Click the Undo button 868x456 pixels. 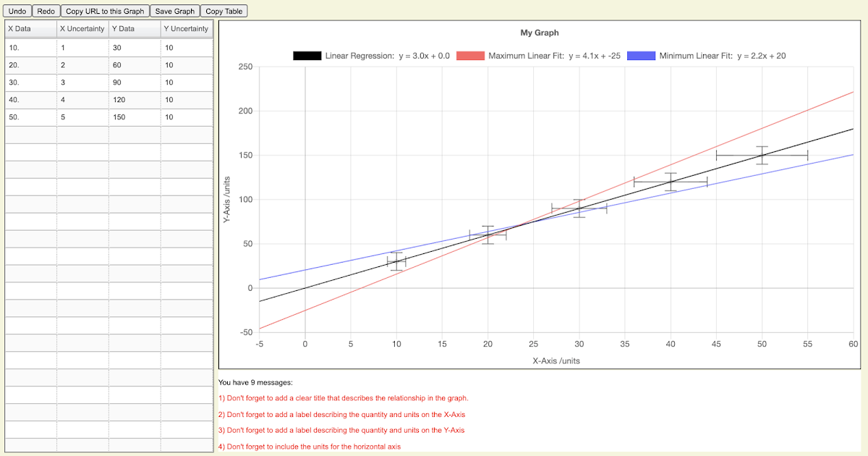[17, 11]
